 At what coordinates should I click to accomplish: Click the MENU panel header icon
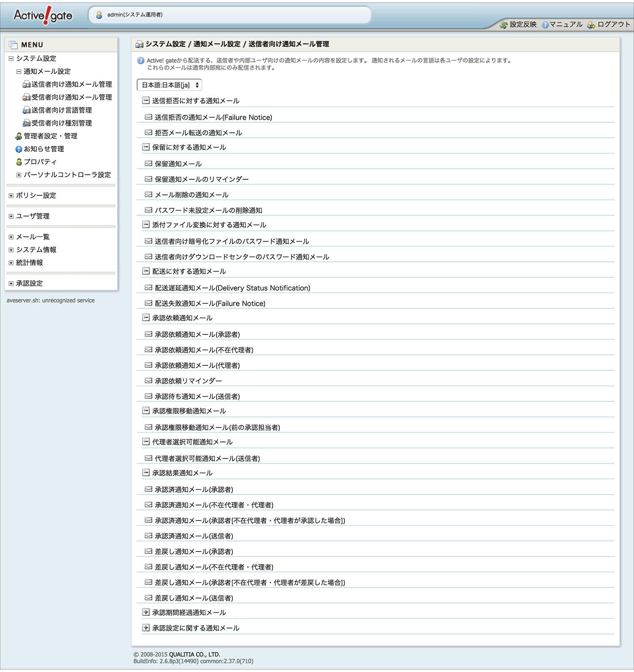click(14, 45)
